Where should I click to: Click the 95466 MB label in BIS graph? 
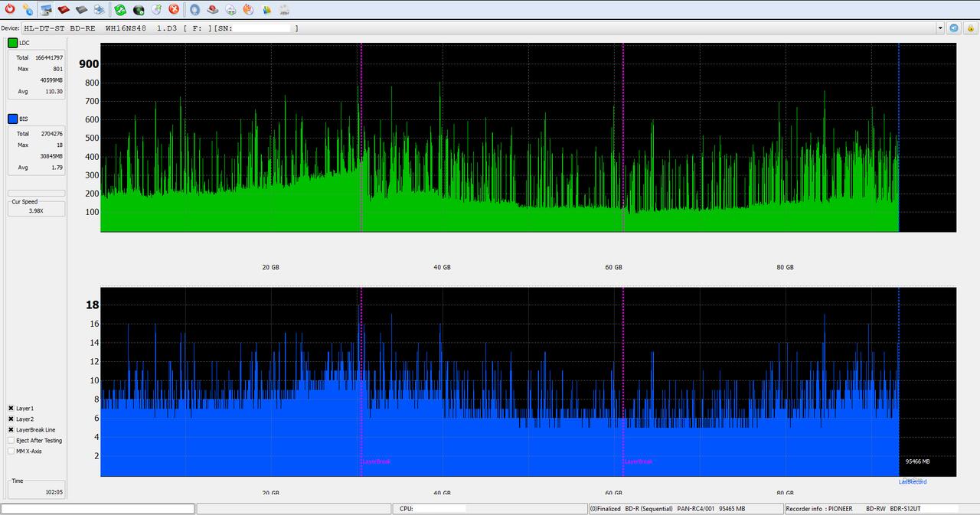tap(917, 461)
